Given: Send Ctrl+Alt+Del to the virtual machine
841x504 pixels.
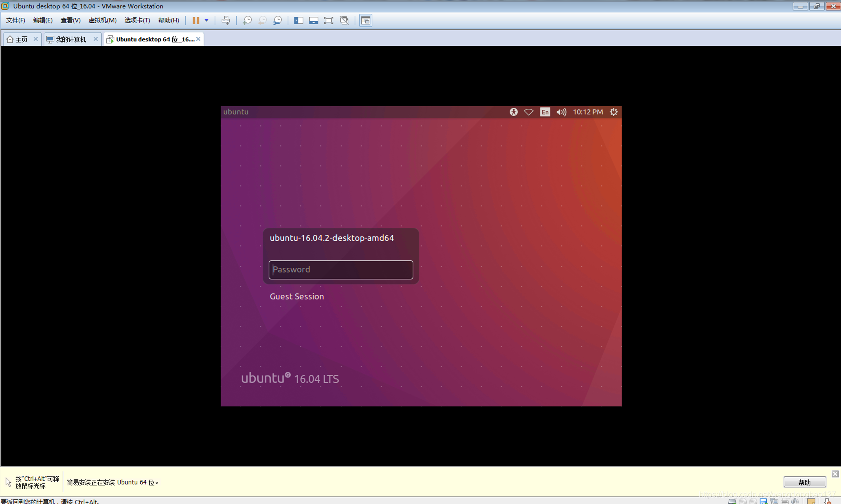Looking at the screenshot, I should tap(226, 20).
